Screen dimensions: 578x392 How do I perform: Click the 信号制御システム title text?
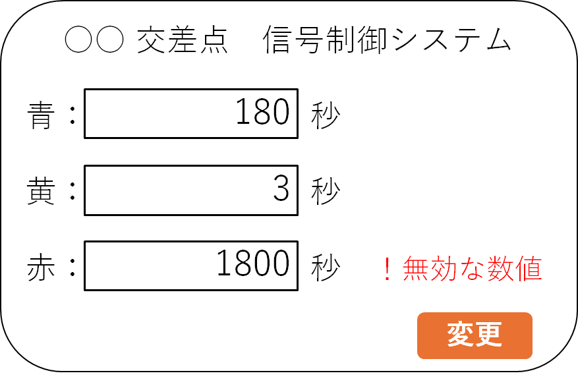386,41
